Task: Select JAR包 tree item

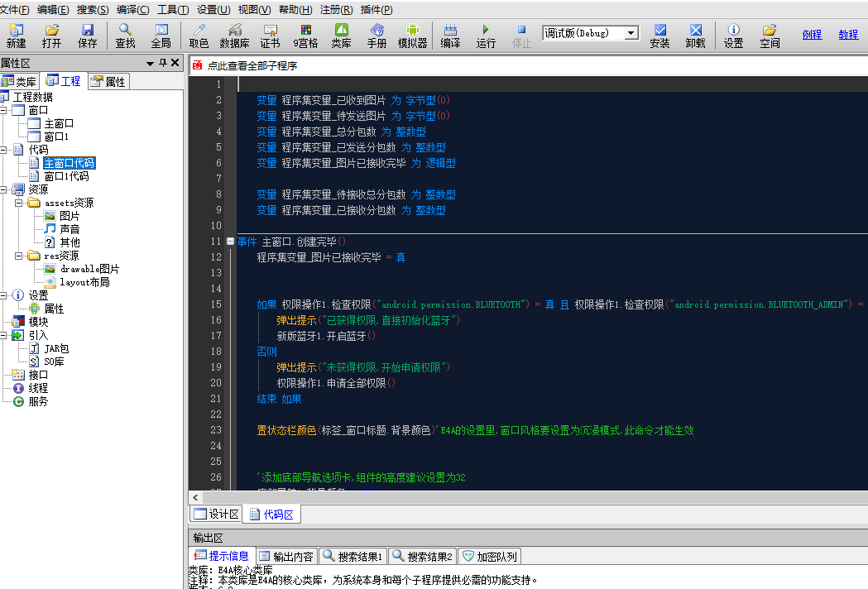Action: tap(56, 348)
